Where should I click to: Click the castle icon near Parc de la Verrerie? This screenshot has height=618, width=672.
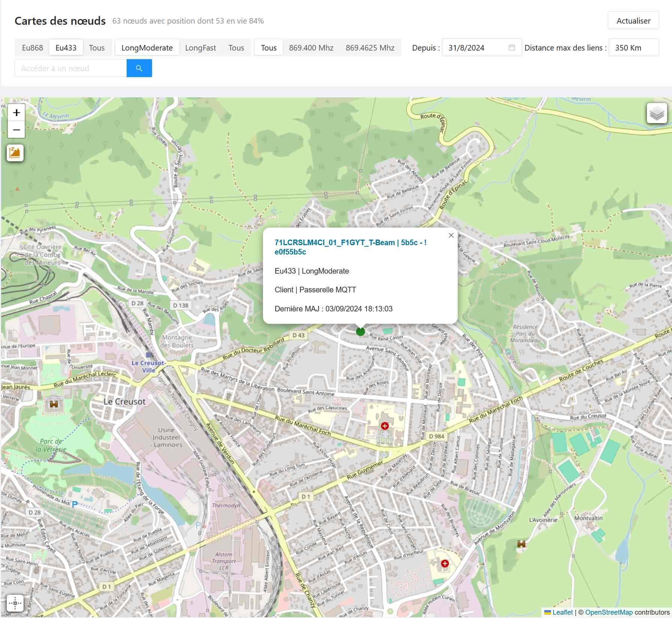tap(54, 404)
